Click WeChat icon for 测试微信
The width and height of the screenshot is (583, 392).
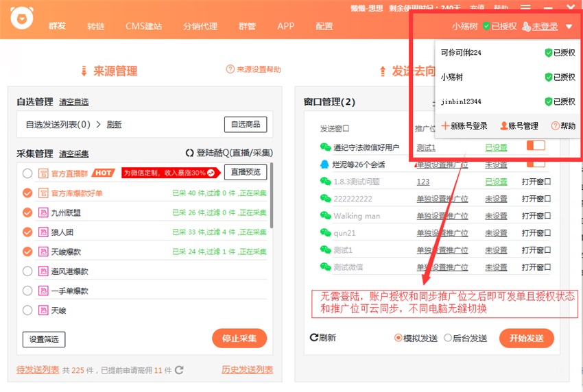(x=325, y=267)
